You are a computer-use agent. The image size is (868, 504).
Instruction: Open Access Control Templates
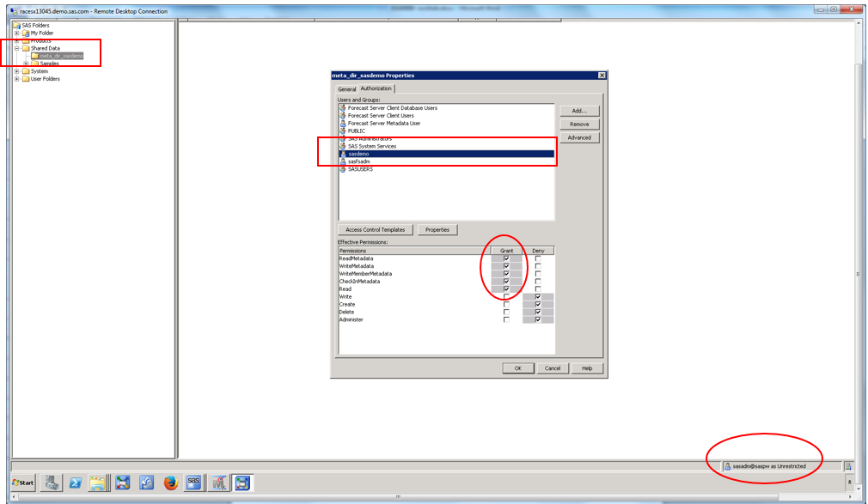click(376, 229)
